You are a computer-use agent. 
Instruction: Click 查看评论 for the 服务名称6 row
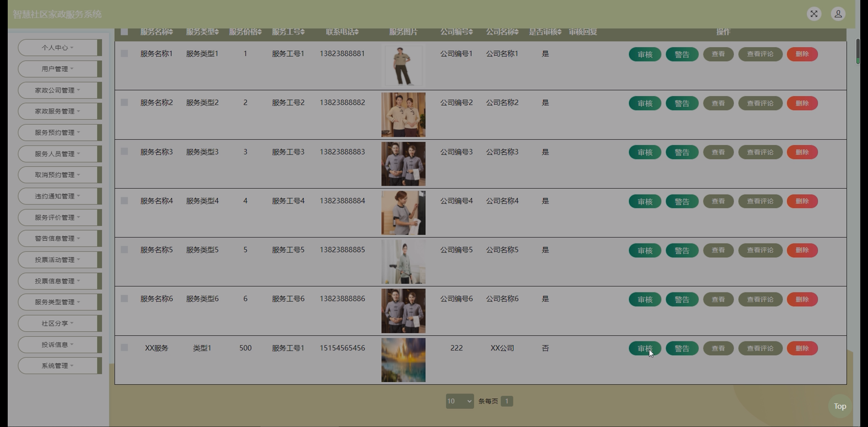point(761,299)
